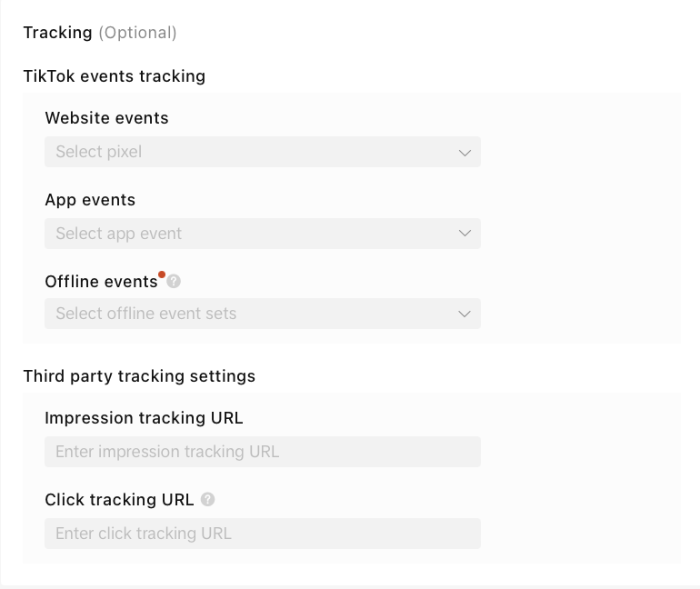
Task: Click the TikTok events tracking heading
Action: (115, 76)
